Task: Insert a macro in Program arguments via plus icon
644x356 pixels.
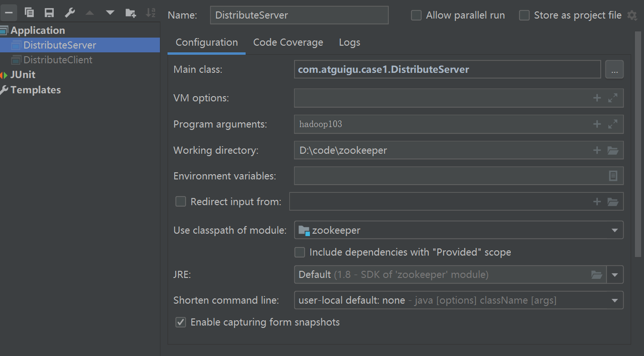Action: coord(597,124)
